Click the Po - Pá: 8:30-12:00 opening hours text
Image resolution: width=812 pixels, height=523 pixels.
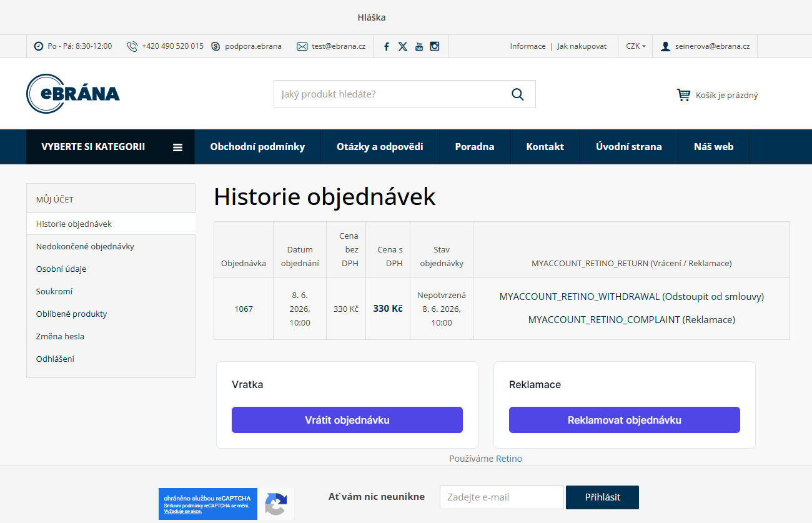click(x=80, y=46)
